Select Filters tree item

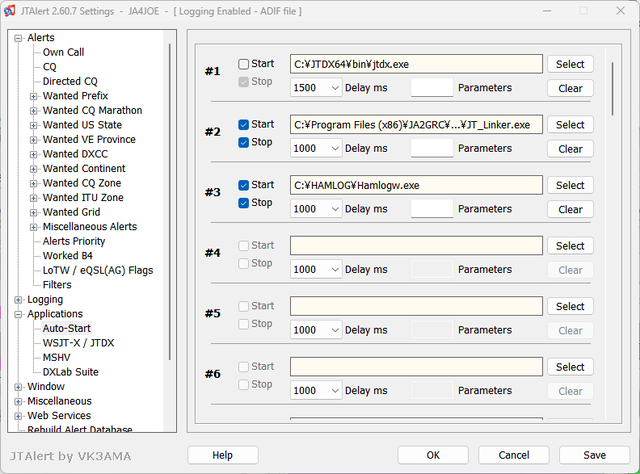coord(57,285)
